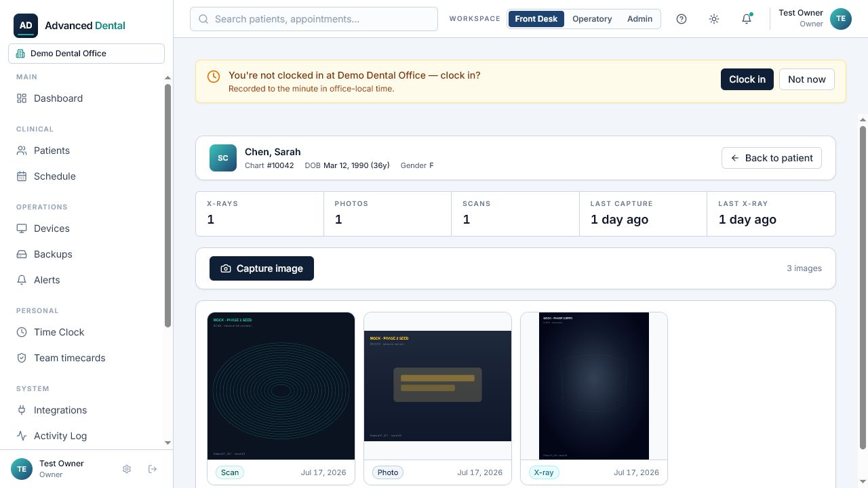Image resolution: width=868 pixels, height=488 pixels.
Task: Click the Devices monitor icon
Action: [x=22, y=228]
